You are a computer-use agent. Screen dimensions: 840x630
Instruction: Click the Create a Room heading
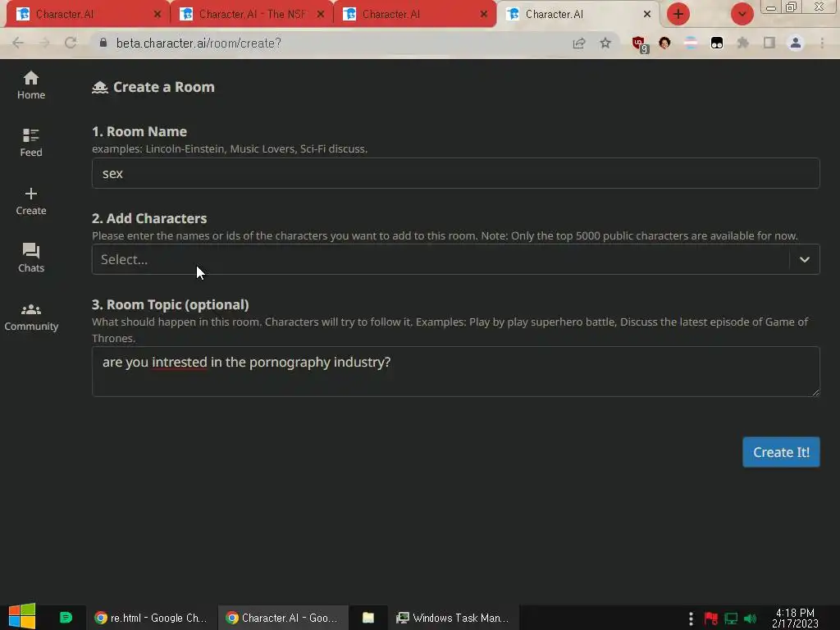[163, 87]
